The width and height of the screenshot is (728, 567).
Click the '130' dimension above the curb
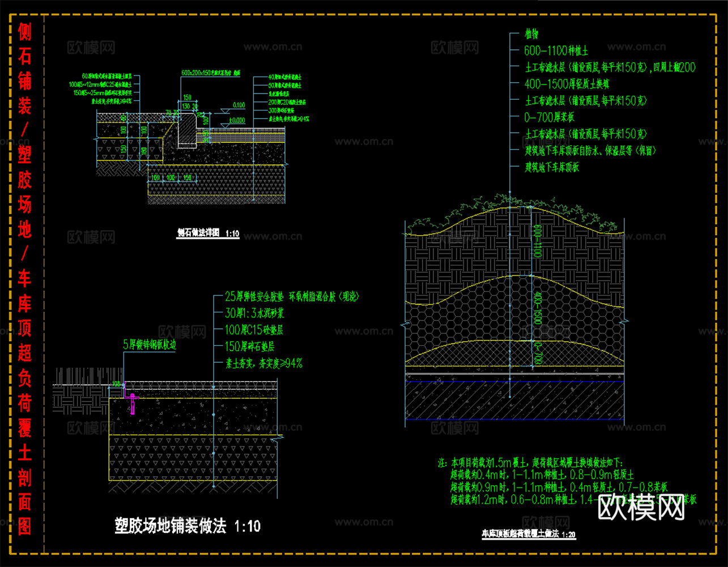[x=186, y=106]
